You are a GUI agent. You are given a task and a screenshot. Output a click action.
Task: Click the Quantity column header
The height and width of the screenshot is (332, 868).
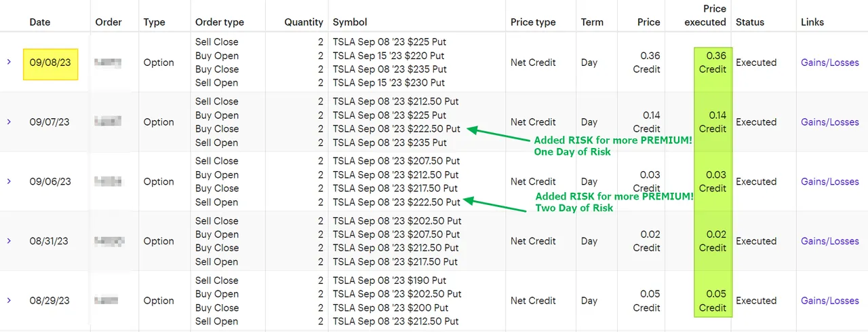[x=304, y=22]
